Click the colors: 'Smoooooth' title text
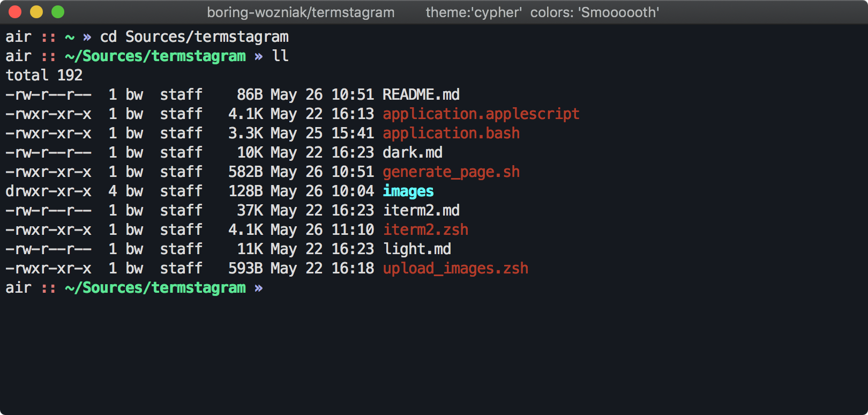Screen dimensions: 868x415 (595, 12)
